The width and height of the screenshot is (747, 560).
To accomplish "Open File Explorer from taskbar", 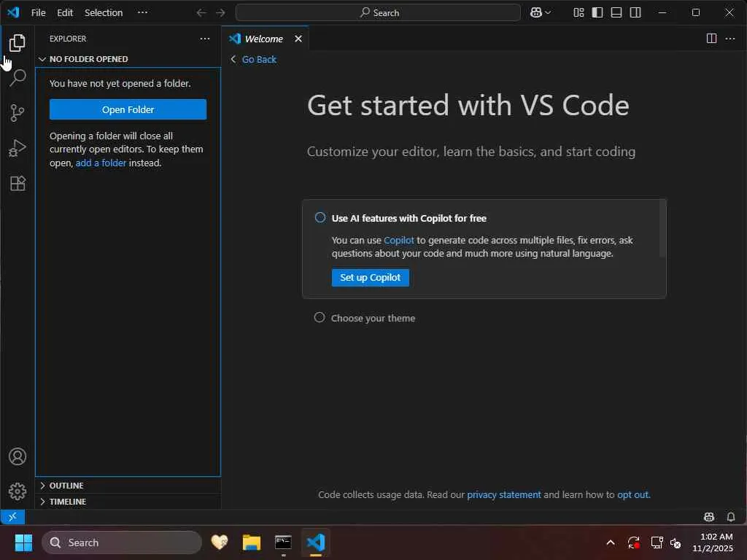I will tap(252, 542).
